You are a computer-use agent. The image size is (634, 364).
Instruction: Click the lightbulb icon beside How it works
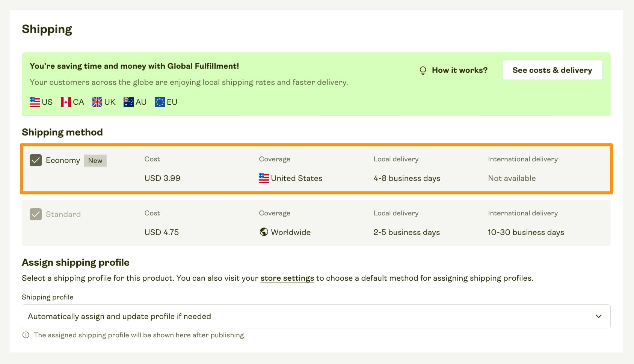tap(423, 70)
